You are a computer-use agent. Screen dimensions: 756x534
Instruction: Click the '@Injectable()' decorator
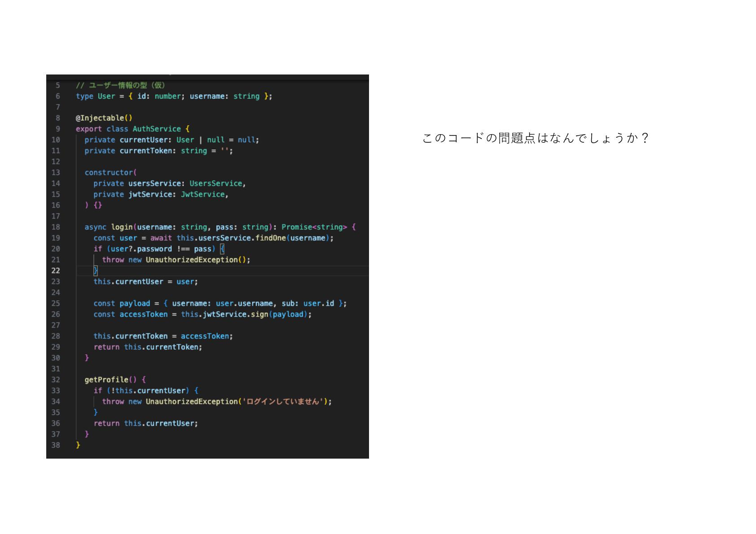coord(104,118)
